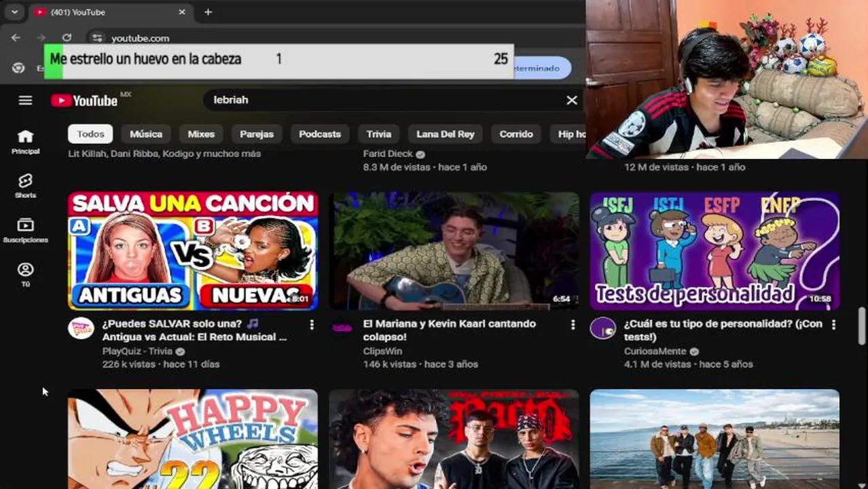
Task: View site information icon beside the address
Action: pos(97,38)
